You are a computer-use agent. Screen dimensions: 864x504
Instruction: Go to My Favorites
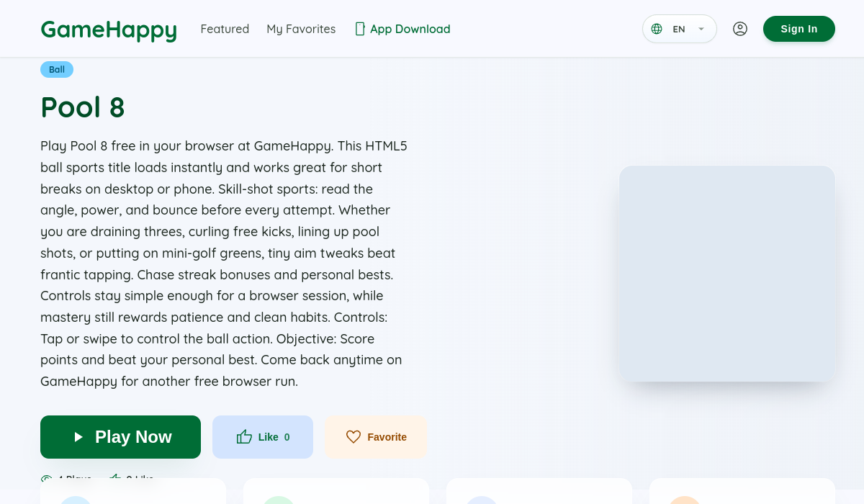coord(301,29)
